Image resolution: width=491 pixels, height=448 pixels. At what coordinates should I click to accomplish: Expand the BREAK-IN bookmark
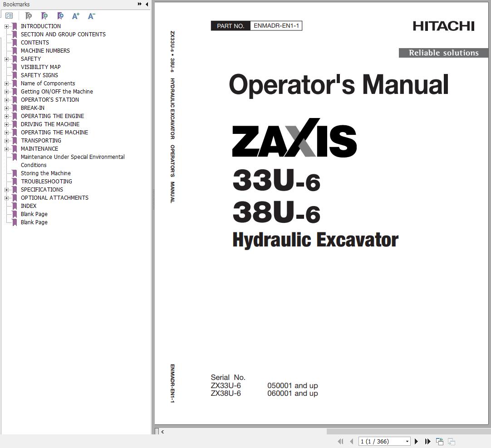click(6, 108)
